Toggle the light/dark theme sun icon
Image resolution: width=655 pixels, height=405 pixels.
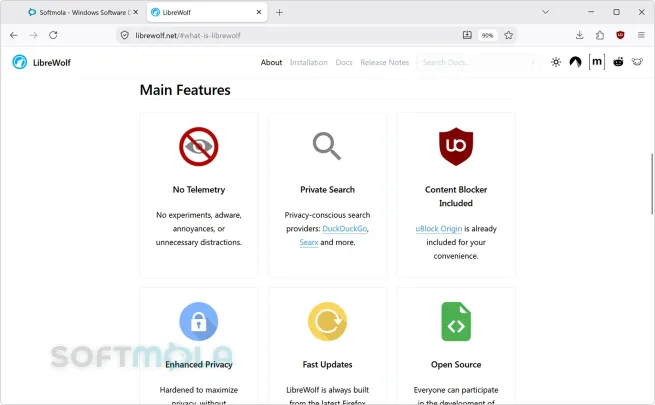tap(556, 62)
